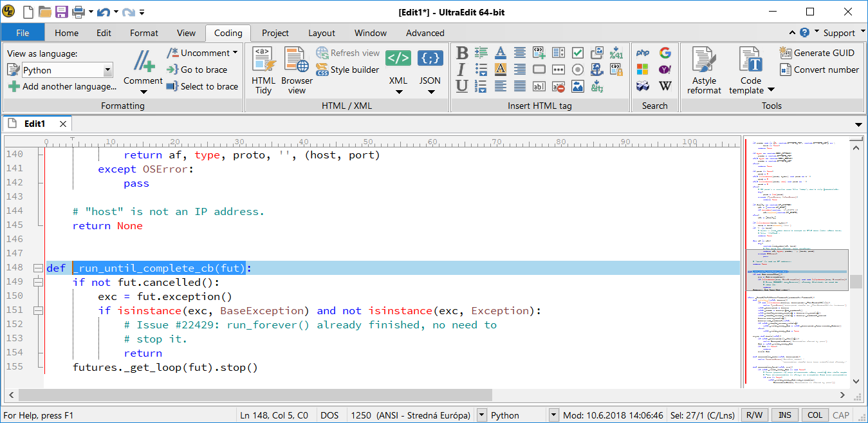Insert a bold HTML tag

pyautogui.click(x=462, y=53)
